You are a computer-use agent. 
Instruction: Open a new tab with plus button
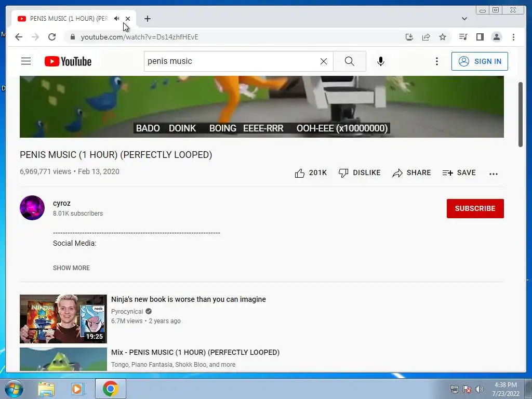click(x=147, y=19)
